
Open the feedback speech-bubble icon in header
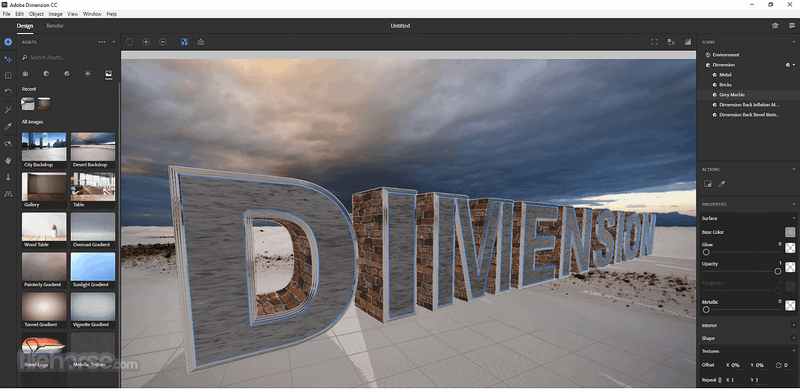792,26
